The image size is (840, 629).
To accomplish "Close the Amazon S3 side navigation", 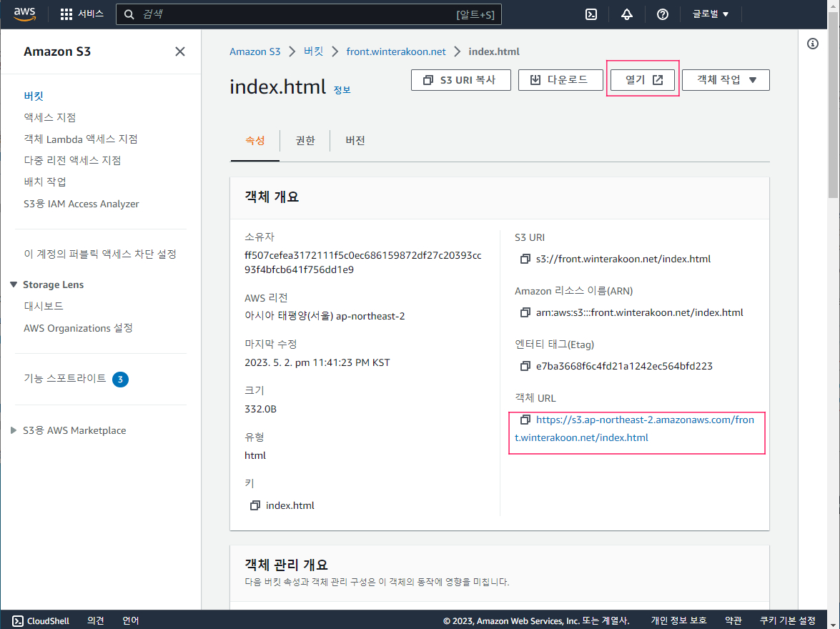I will [x=180, y=51].
